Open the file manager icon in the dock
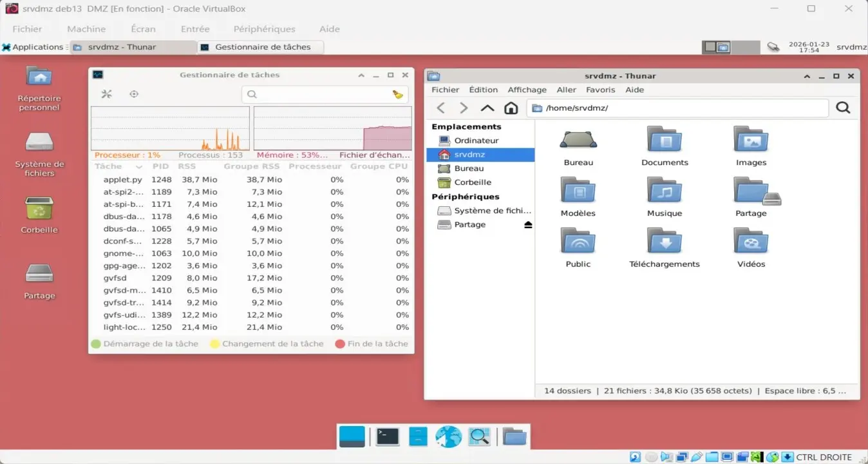Screen dimensions: 868x464 click(x=513, y=436)
